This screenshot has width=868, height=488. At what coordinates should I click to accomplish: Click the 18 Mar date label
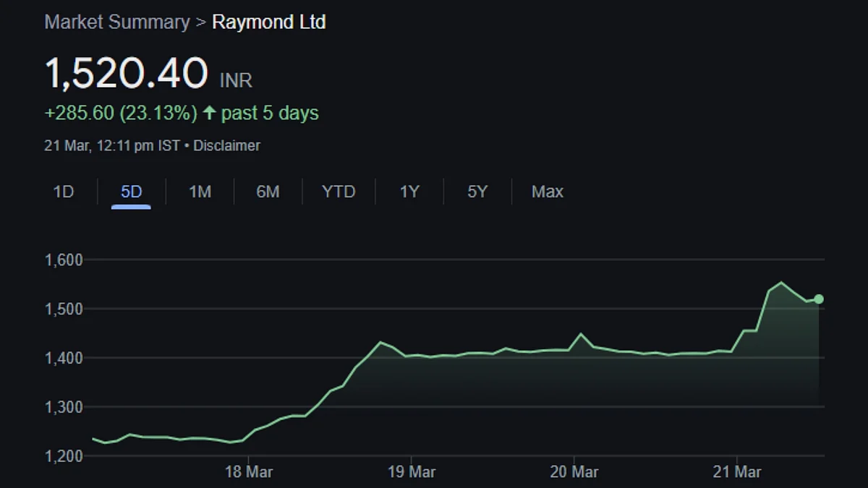pos(249,472)
